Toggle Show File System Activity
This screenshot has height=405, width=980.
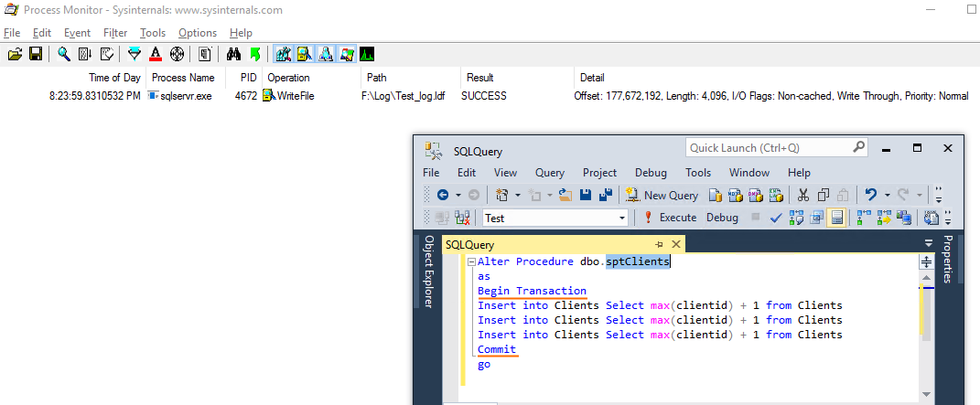[305, 54]
